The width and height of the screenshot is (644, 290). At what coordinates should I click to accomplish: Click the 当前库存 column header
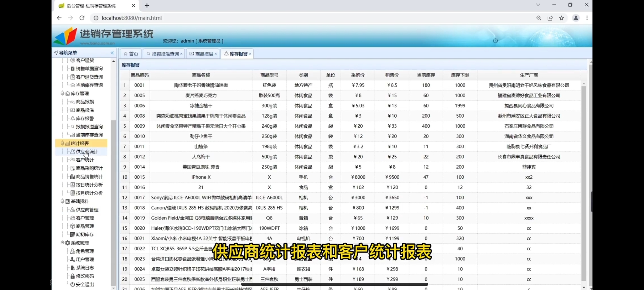coord(426,75)
